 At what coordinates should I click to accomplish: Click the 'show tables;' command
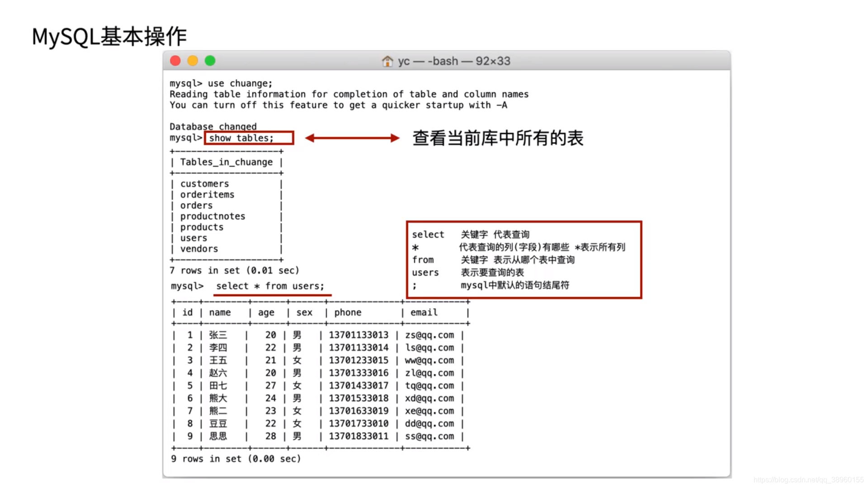[x=241, y=138]
